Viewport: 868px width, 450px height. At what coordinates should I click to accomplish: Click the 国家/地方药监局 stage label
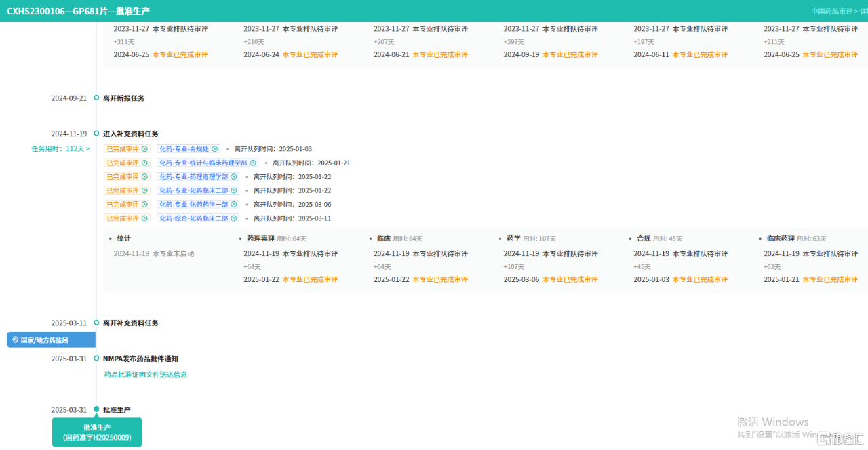point(45,340)
